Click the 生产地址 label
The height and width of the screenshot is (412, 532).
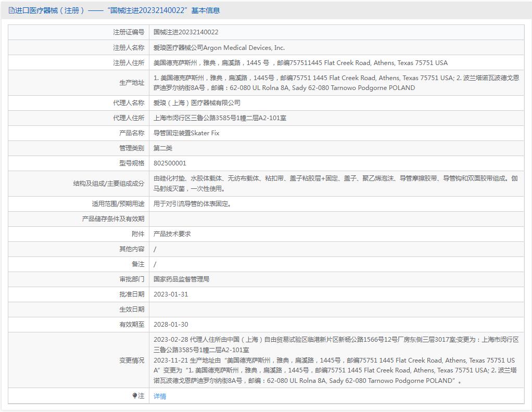(x=132, y=83)
